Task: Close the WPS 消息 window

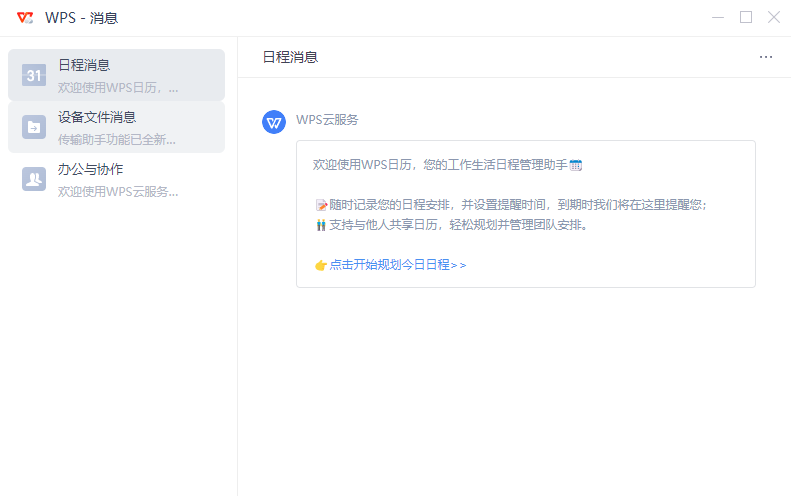Action: [774, 18]
